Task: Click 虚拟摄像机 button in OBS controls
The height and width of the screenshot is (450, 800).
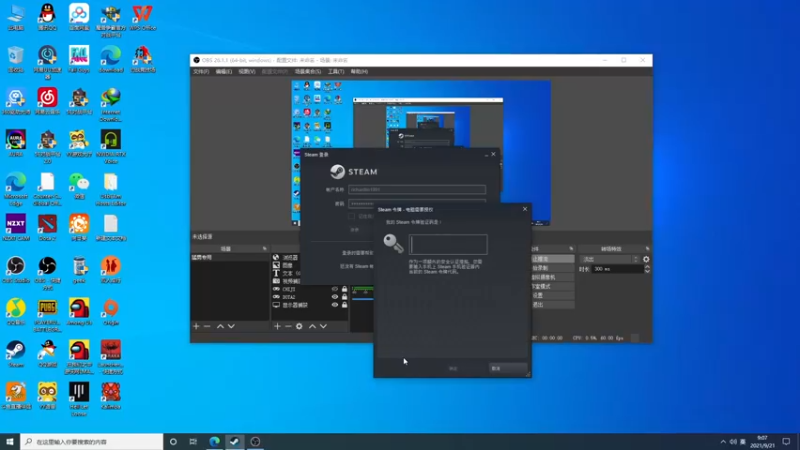Action: pyautogui.click(x=552, y=277)
